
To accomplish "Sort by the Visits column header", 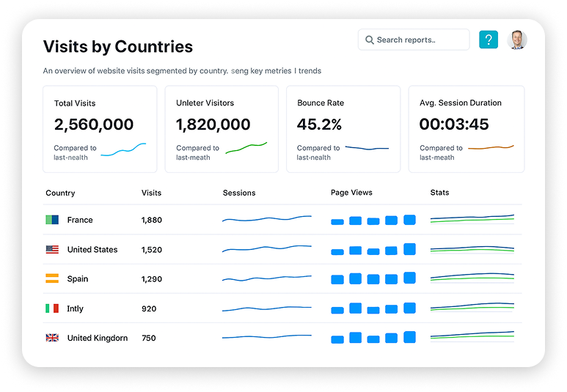I will point(151,193).
